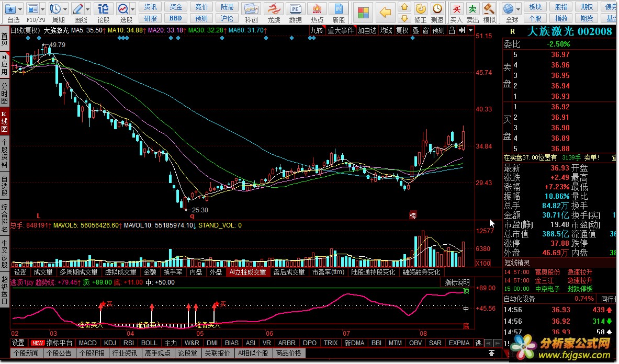
Task: Open the 论股 stock discussion icon
Action: point(103,9)
